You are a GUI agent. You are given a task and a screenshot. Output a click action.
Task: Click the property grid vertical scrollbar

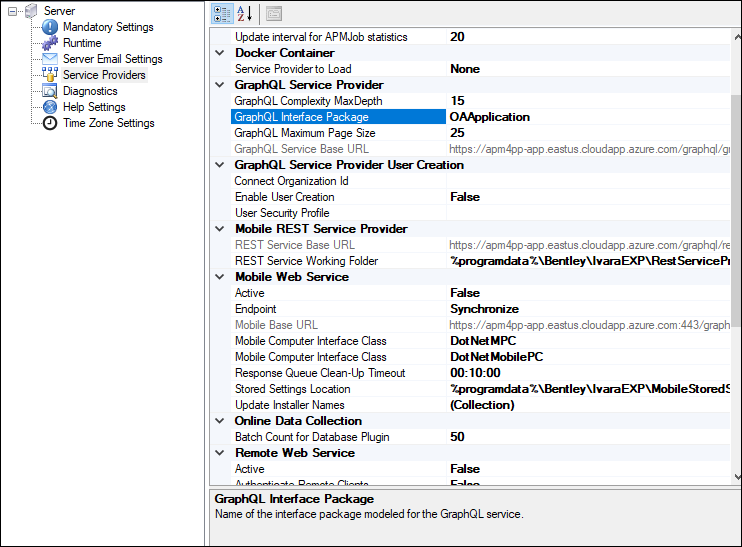(736, 200)
